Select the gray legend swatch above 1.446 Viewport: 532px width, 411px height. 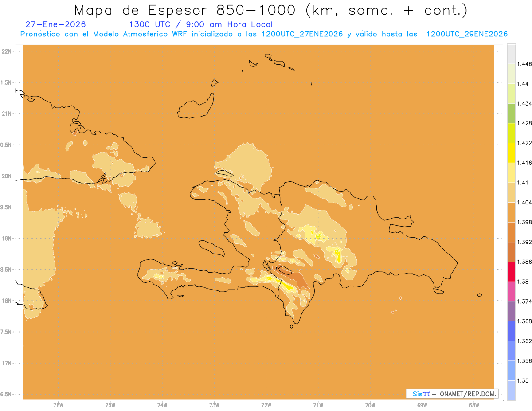[x=511, y=54]
